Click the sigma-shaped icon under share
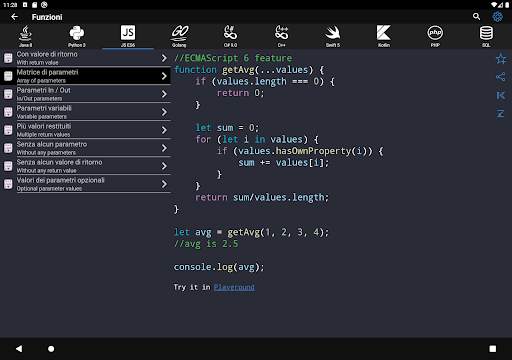This screenshot has height=360, width=512. [x=501, y=114]
